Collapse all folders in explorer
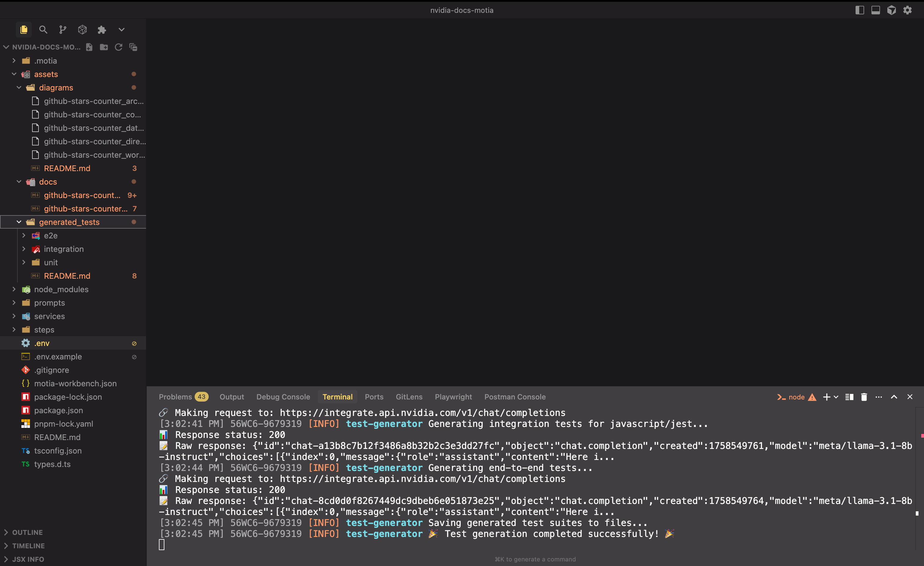This screenshot has width=924, height=566. point(133,47)
